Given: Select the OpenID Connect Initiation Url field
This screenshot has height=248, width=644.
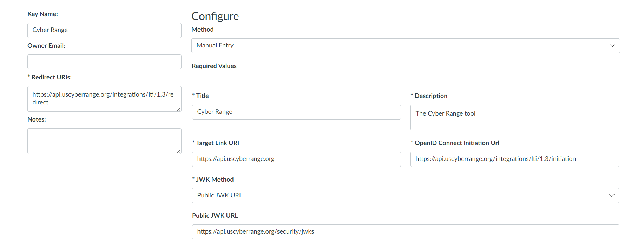Looking at the screenshot, I should coord(514,159).
